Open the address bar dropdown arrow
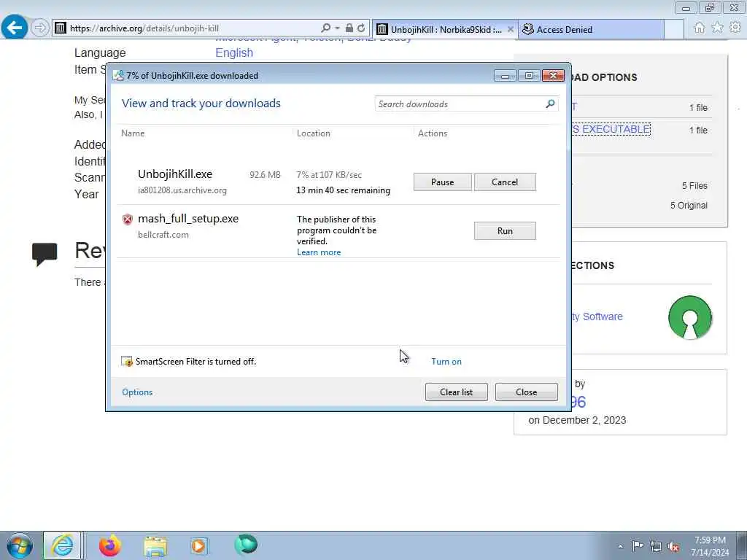747x560 pixels. pos(337,28)
